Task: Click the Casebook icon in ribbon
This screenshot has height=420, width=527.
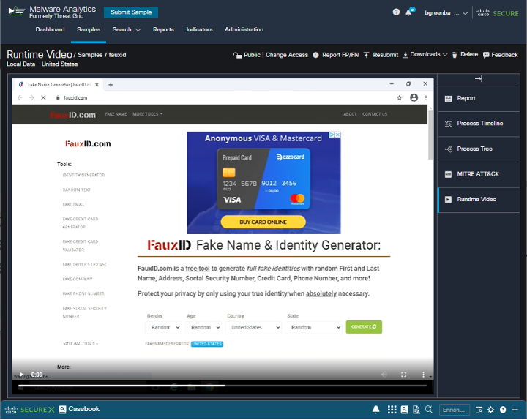Action: pos(63,410)
